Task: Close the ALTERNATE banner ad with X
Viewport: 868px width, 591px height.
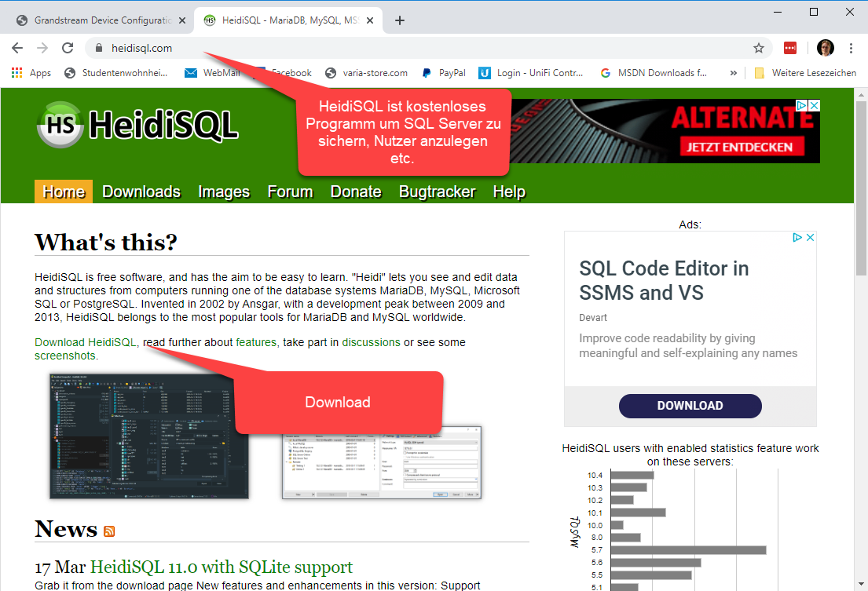Action: click(814, 105)
